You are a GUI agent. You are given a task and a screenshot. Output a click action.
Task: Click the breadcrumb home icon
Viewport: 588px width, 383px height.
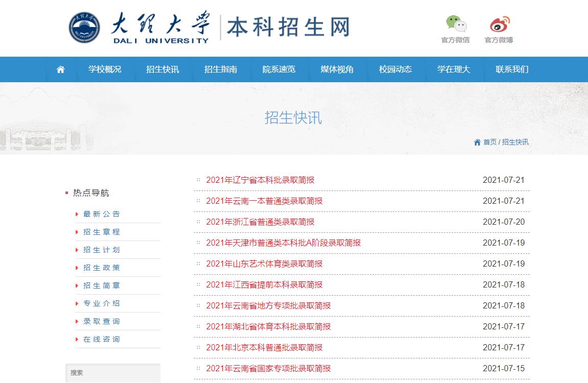[477, 142]
